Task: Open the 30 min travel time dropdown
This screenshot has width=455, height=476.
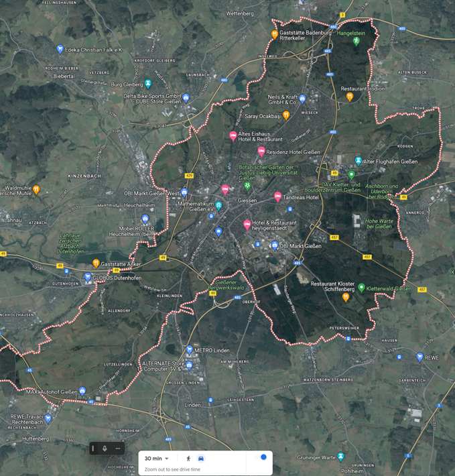Action: (156, 459)
